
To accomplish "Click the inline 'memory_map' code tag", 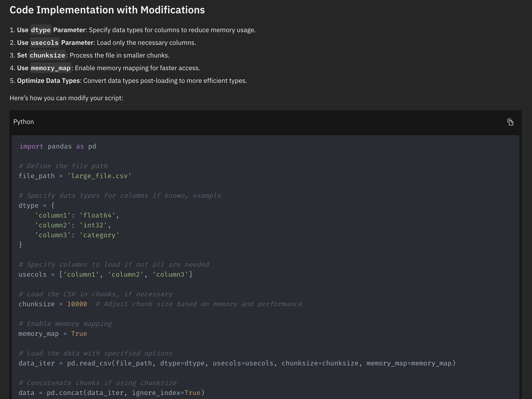I will [x=51, y=68].
